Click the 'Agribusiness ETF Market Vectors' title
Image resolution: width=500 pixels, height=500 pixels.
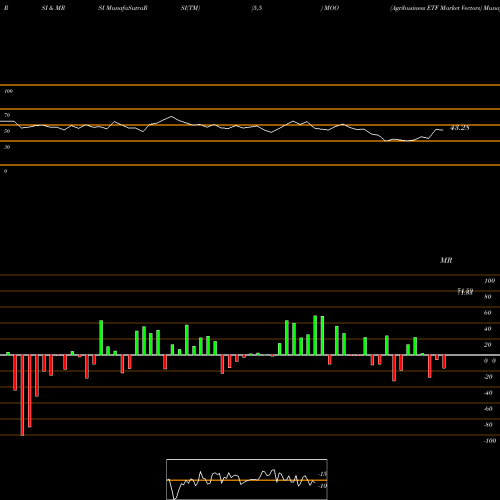[x=436, y=8]
